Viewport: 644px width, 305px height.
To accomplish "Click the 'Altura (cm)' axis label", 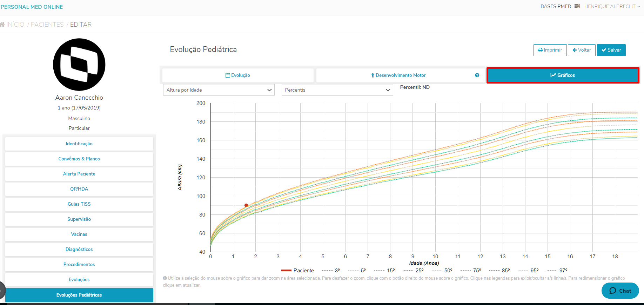I will (180, 178).
